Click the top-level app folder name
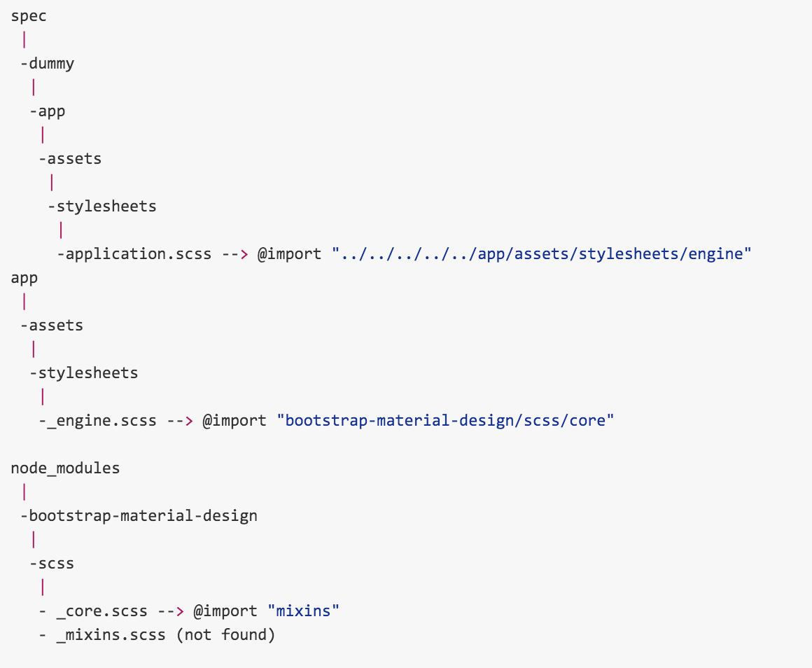 pos(24,278)
